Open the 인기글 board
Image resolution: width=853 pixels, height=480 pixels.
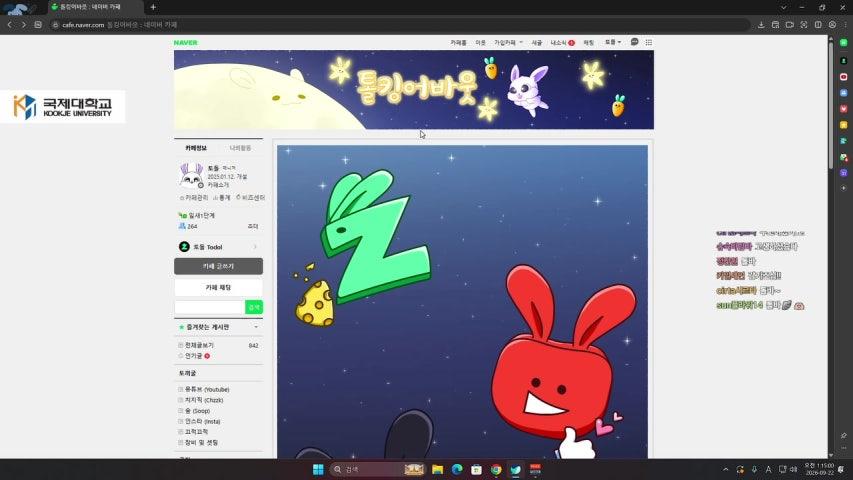[194, 356]
